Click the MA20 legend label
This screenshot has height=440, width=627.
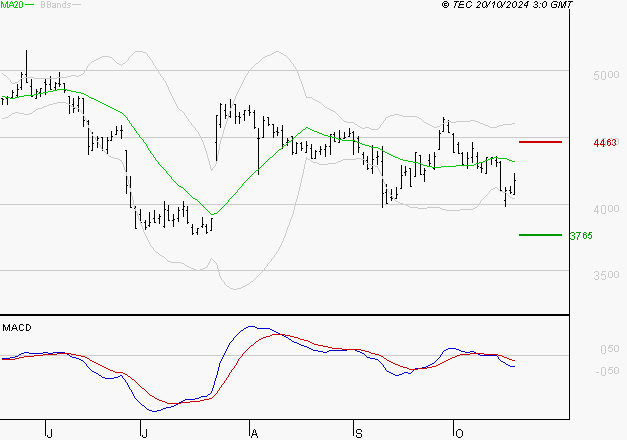pyautogui.click(x=12, y=4)
